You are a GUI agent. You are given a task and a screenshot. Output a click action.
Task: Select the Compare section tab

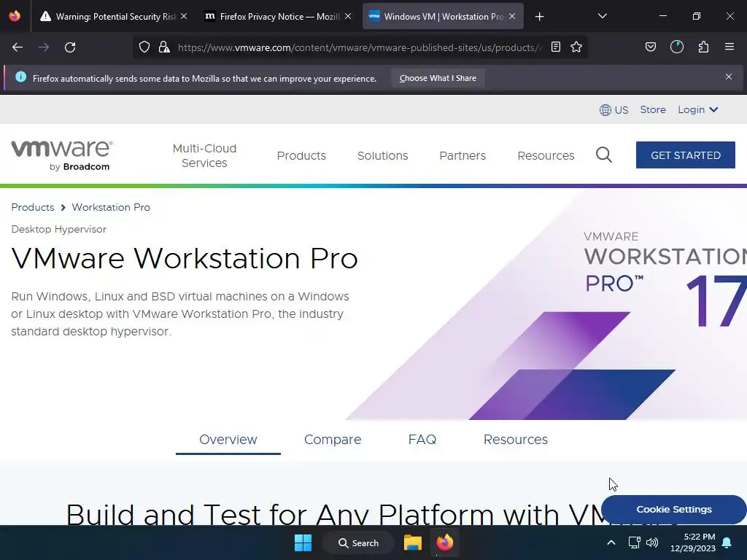[x=333, y=440]
